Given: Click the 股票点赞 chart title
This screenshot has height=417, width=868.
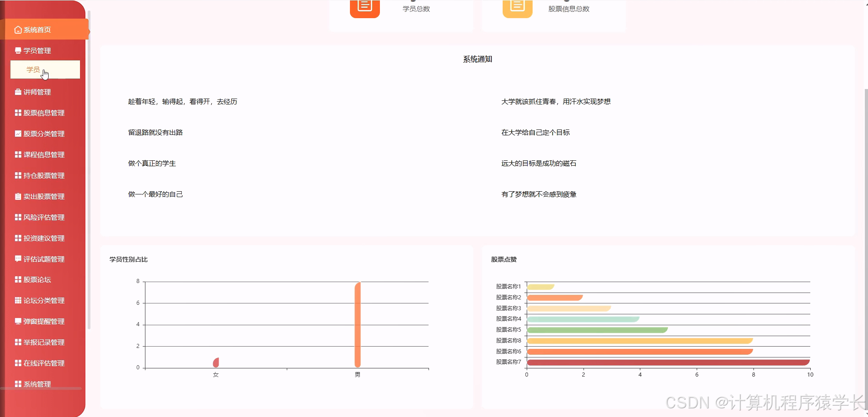Looking at the screenshot, I should coord(504,259).
